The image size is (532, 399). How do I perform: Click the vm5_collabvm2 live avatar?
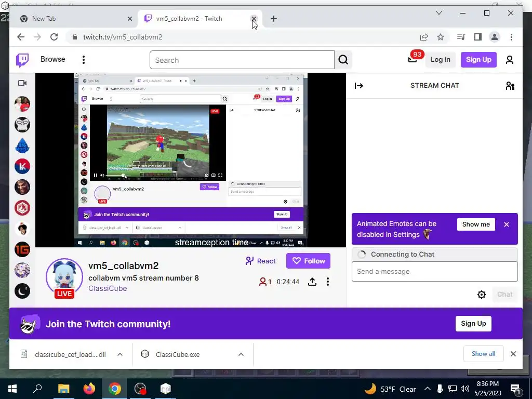coord(64,277)
